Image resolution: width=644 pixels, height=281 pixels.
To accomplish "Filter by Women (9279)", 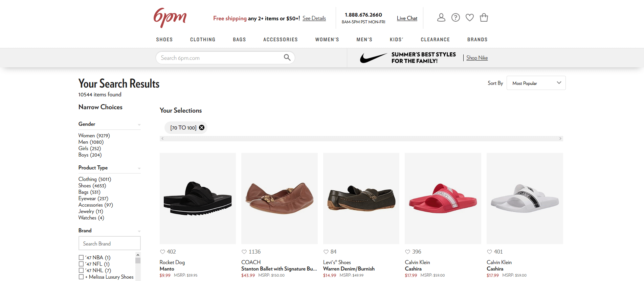I will (94, 136).
